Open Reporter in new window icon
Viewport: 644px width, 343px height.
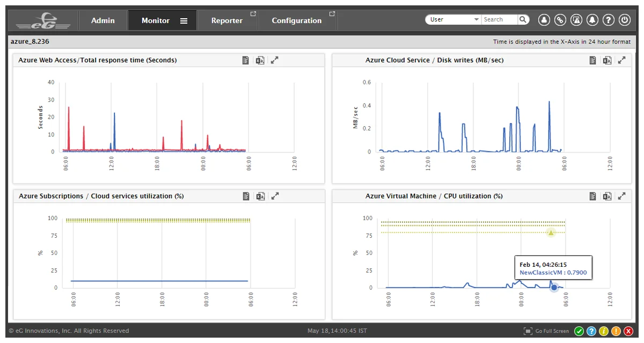click(253, 13)
